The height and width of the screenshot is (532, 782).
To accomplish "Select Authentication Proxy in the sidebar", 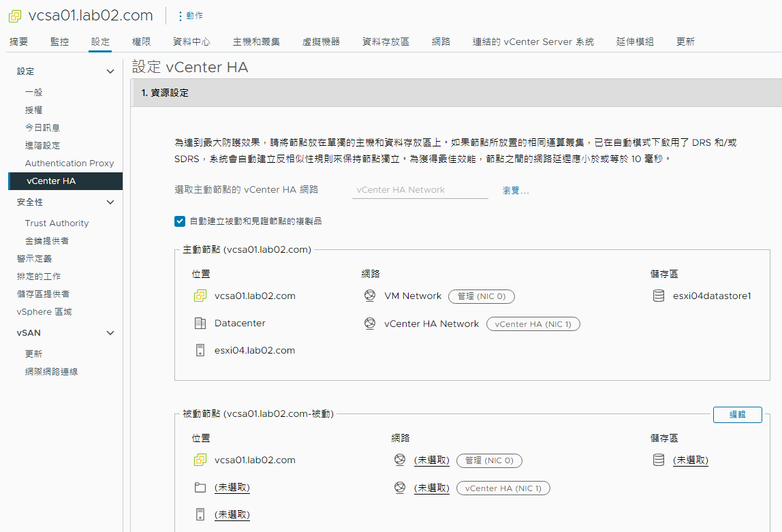I will click(69, 163).
